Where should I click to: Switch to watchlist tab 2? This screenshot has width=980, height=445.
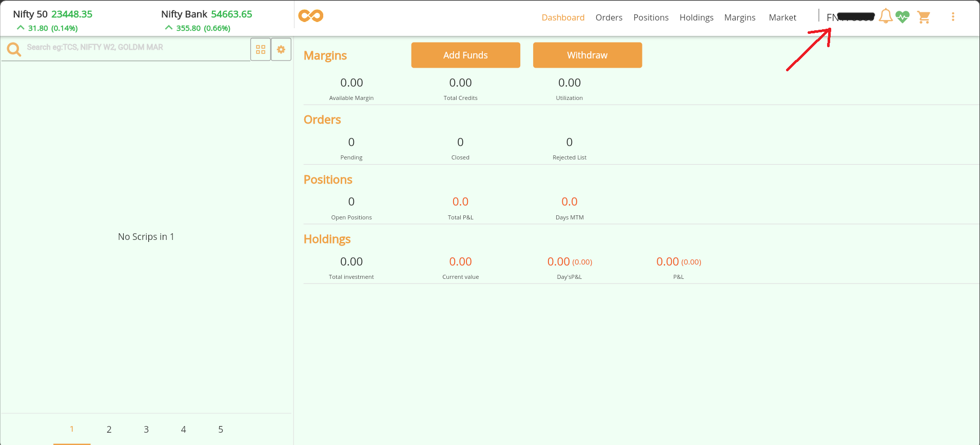(x=109, y=429)
